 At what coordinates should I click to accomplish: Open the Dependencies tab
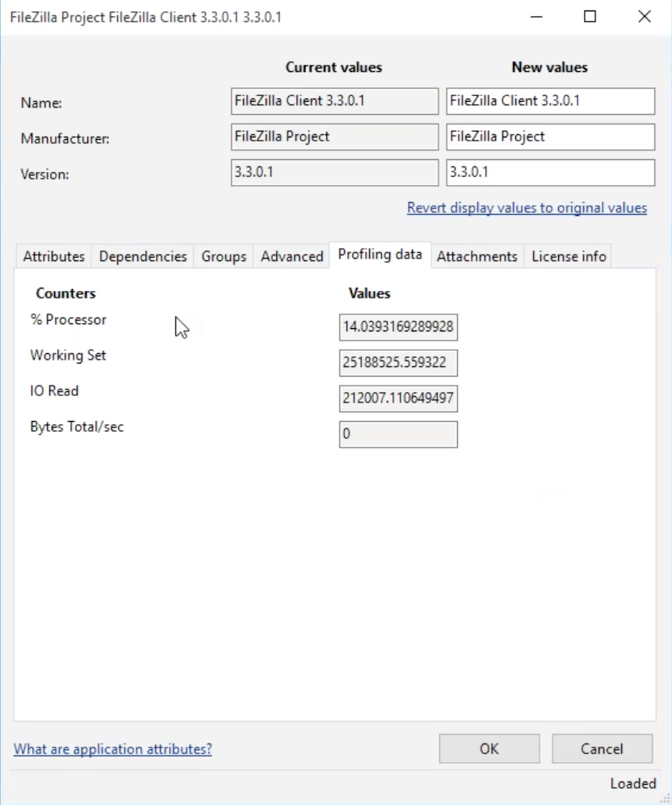[143, 256]
